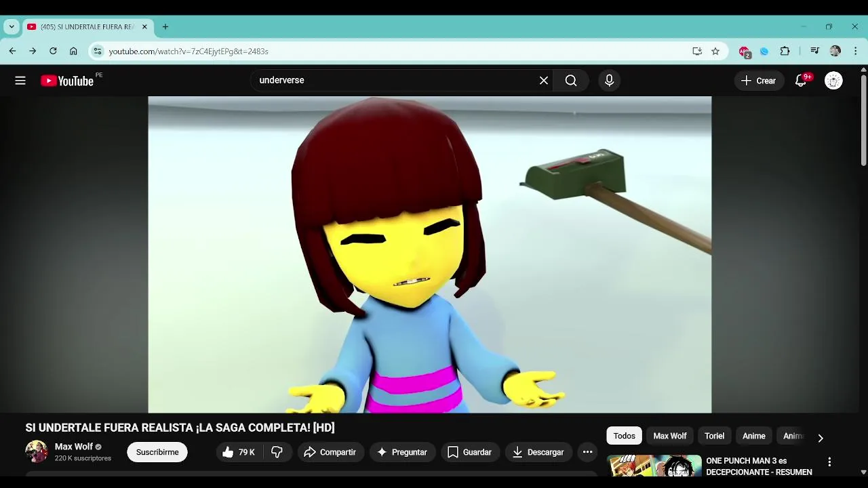This screenshot has height=488, width=868.
Task: Open the red ad blocker extension
Action: [745, 52]
